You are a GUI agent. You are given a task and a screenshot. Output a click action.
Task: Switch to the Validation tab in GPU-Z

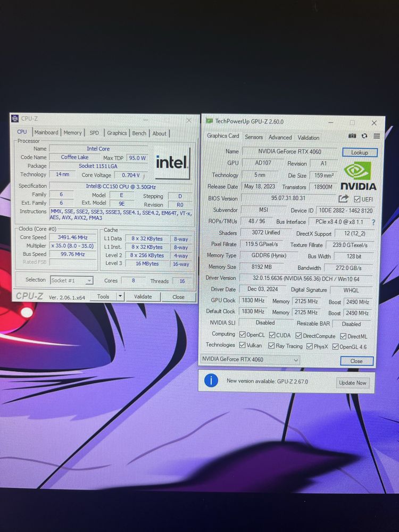click(309, 138)
